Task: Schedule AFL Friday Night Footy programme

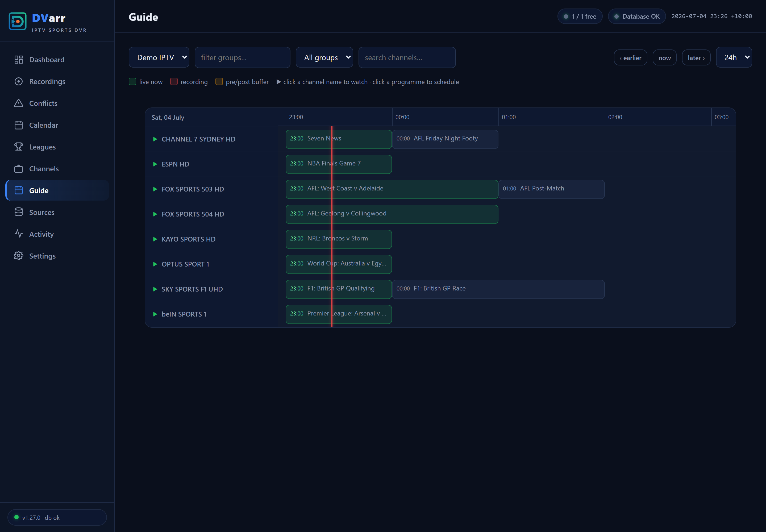Action: (445, 139)
